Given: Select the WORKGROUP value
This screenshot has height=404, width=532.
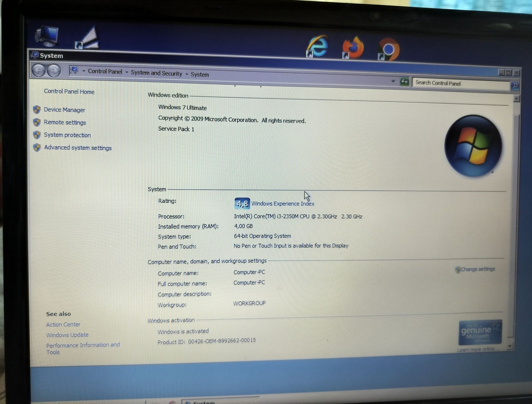Looking at the screenshot, I should [249, 303].
